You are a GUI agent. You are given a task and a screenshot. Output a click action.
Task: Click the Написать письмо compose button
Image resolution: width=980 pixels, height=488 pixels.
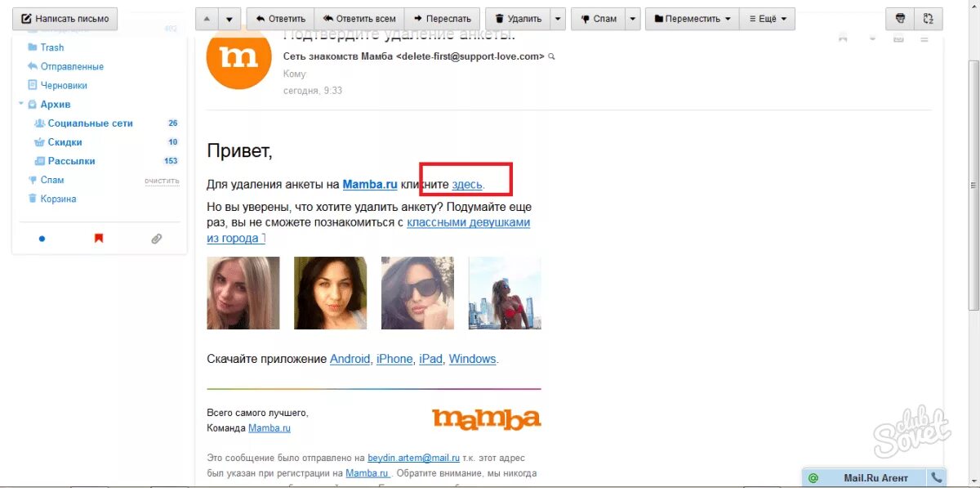click(65, 18)
